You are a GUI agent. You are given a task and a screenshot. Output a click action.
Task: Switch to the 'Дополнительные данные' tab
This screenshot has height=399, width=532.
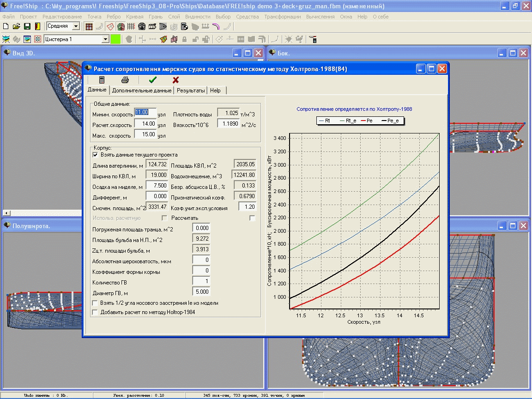(142, 90)
